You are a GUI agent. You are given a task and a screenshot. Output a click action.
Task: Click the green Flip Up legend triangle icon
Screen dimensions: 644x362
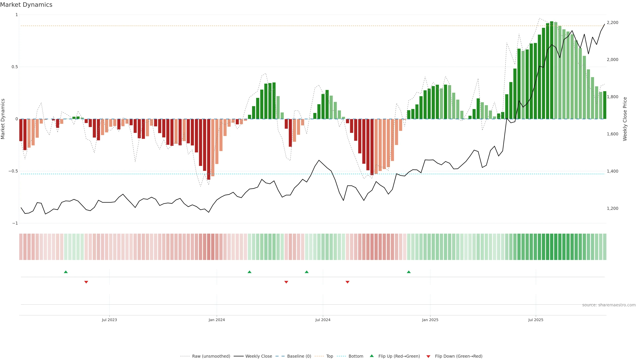[372, 356]
